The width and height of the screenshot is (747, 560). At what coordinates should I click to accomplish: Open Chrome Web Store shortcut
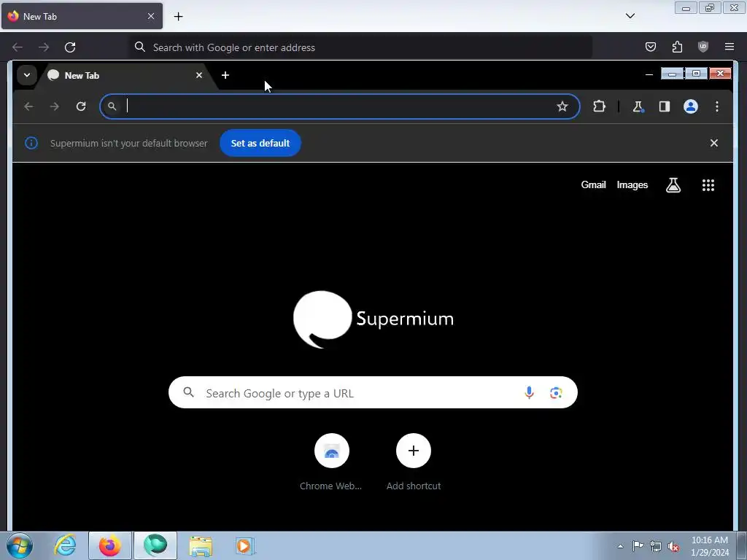click(331, 462)
